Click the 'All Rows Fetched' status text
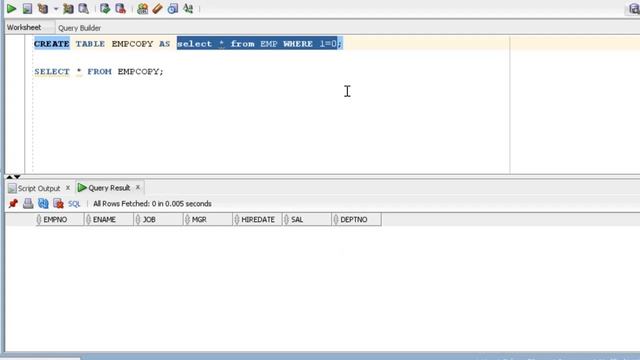640x360 pixels. pyautogui.click(x=152, y=204)
